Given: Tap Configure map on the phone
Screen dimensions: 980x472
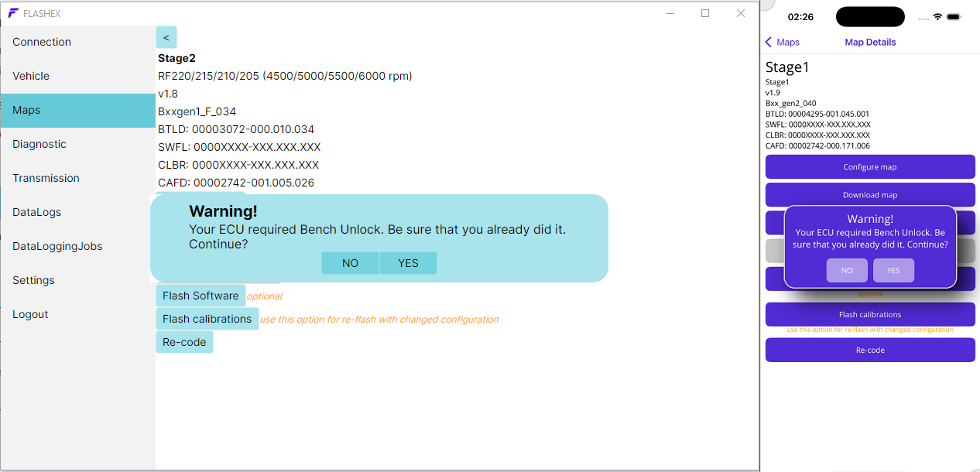Looking at the screenshot, I should point(870,167).
